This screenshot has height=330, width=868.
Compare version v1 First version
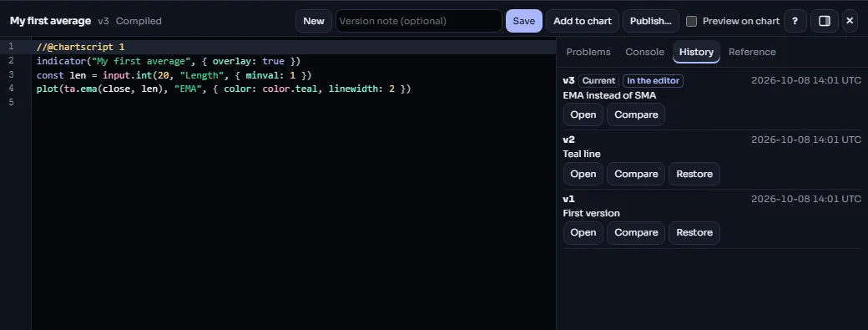pyautogui.click(x=636, y=233)
